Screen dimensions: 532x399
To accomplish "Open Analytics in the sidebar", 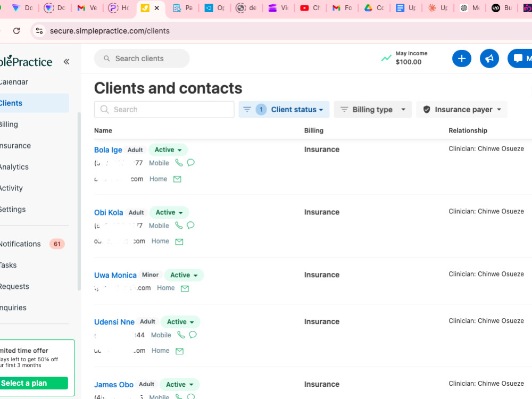I will click(x=14, y=167).
